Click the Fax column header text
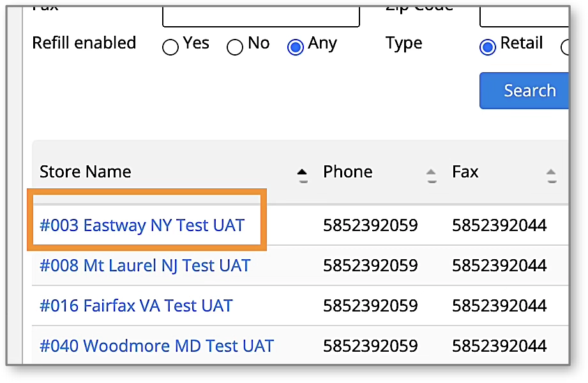Image resolution: width=588 pixels, height=383 pixels. pyautogui.click(x=465, y=172)
